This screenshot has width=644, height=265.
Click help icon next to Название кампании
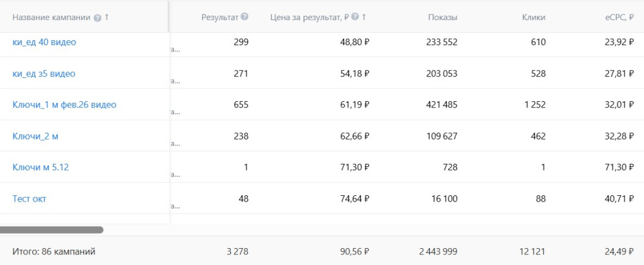pyautogui.click(x=97, y=18)
